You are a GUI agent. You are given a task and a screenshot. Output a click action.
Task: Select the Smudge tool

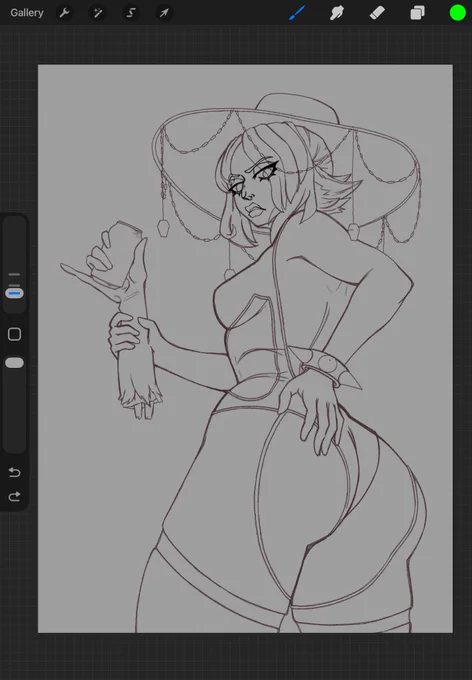[x=337, y=13]
